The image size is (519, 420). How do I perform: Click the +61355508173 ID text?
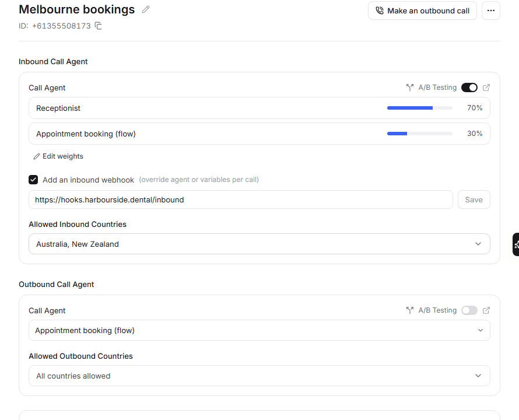[61, 26]
